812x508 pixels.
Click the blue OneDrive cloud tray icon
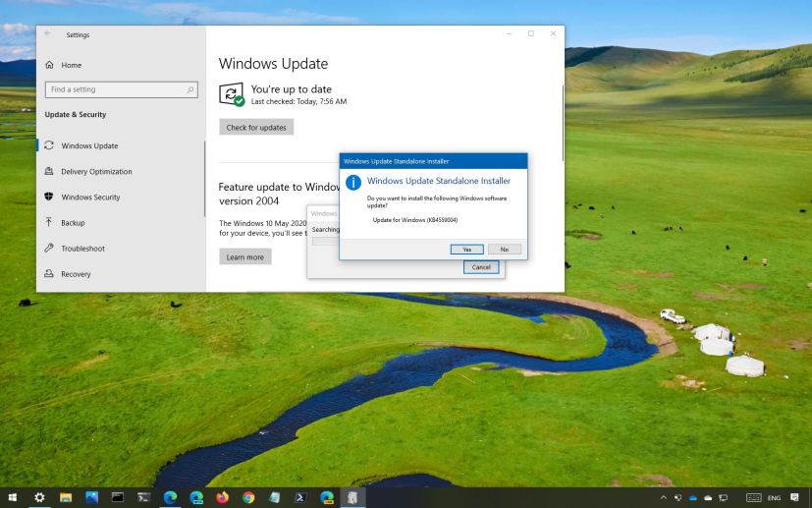click(x=693, y=498)
